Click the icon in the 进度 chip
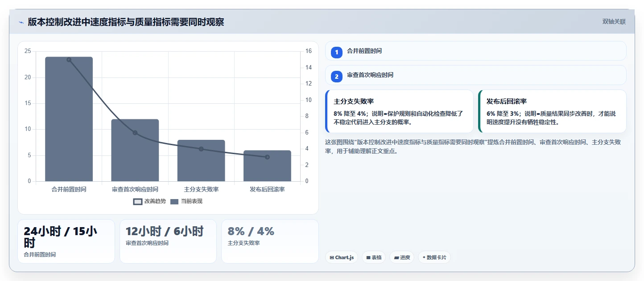 coord(396,258)
